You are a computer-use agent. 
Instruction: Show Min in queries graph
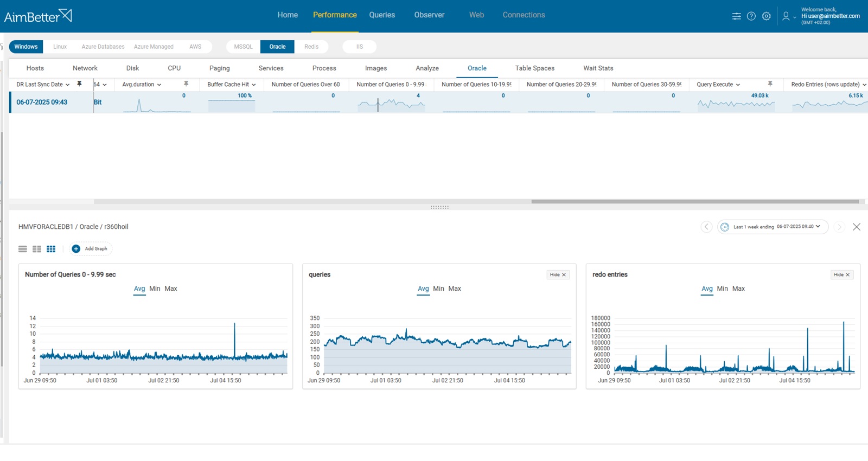pos(438,289)
